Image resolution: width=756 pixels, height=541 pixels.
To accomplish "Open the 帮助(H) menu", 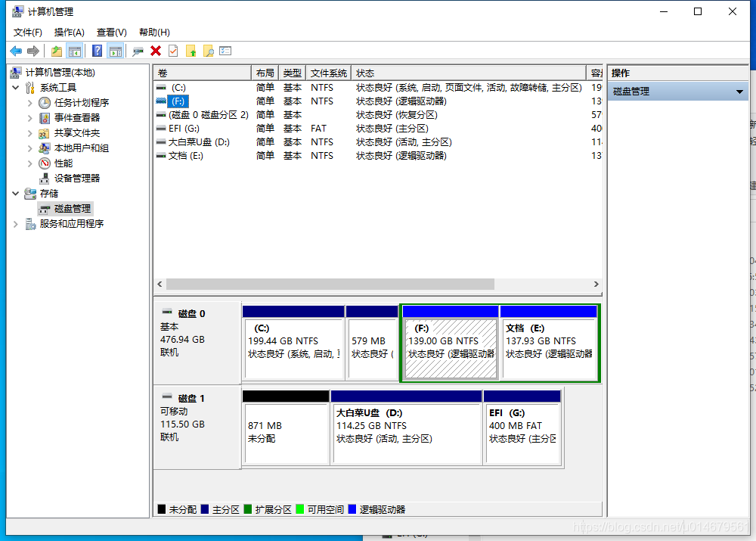I will click(154, 33).
